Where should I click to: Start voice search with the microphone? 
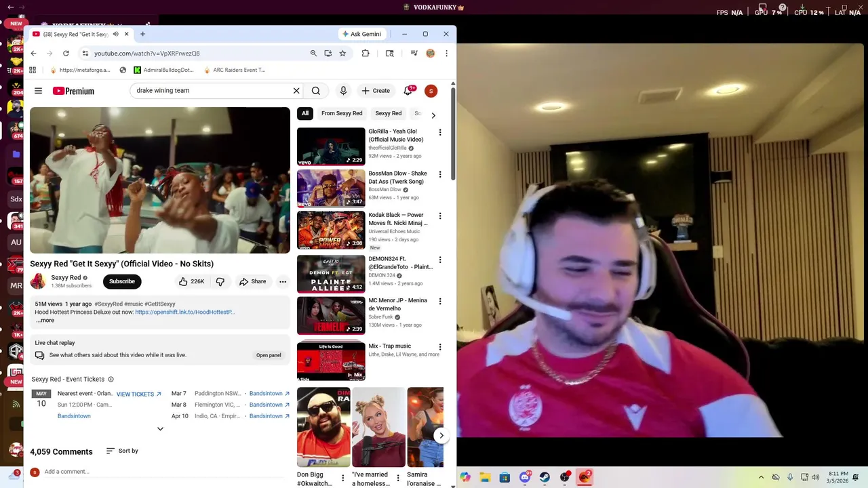(x=343, y=91)
